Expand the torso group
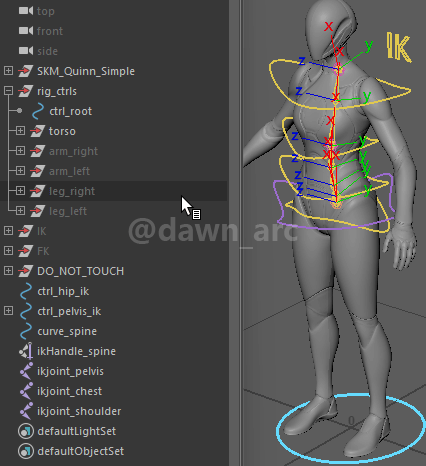426x466 pixels. [x=20, y=130]
